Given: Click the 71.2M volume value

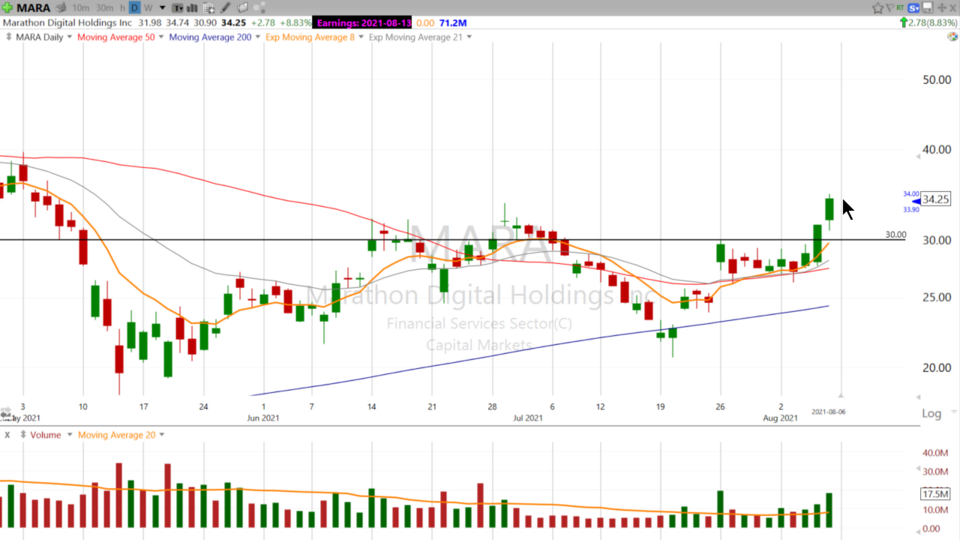Looking at the screenshot, I should (453, 23).
